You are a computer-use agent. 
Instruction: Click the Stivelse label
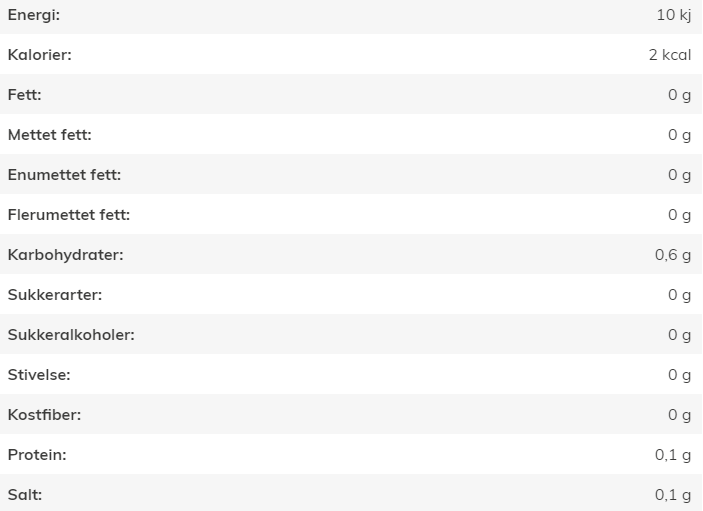point(39,375)
